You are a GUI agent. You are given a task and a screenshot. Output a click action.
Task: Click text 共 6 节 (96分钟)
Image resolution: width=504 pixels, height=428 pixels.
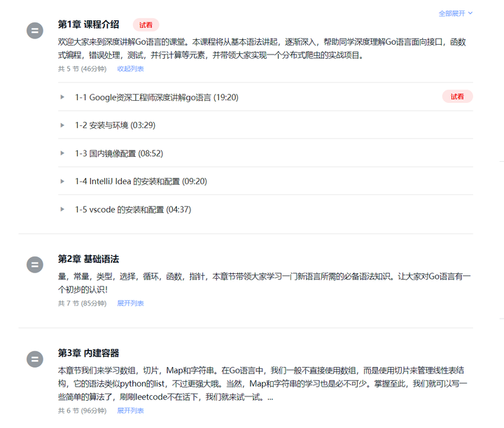[x=83, y=410]
